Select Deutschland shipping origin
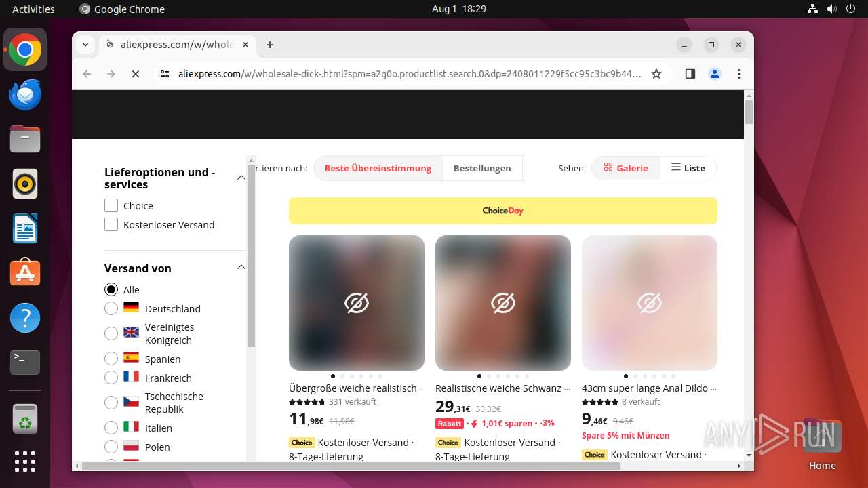Image resolution: width=868 pixels, height=488 pixels. pos(111,308)
